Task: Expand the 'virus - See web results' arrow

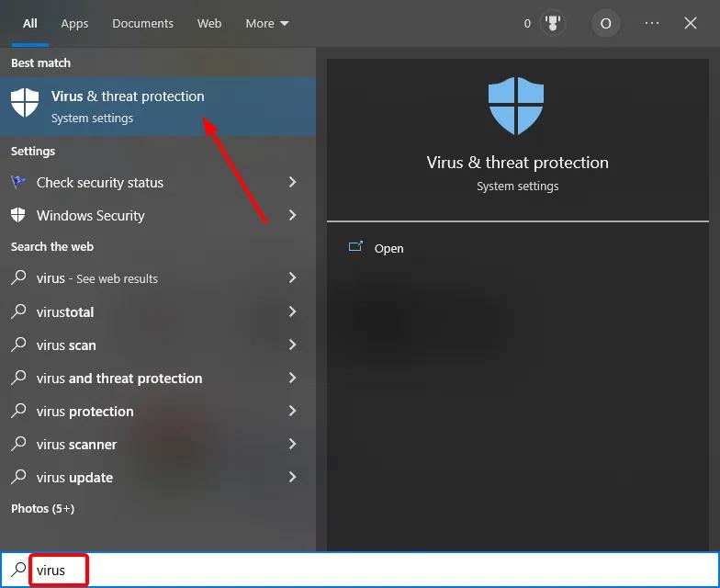Action: (x=292, y=277)
